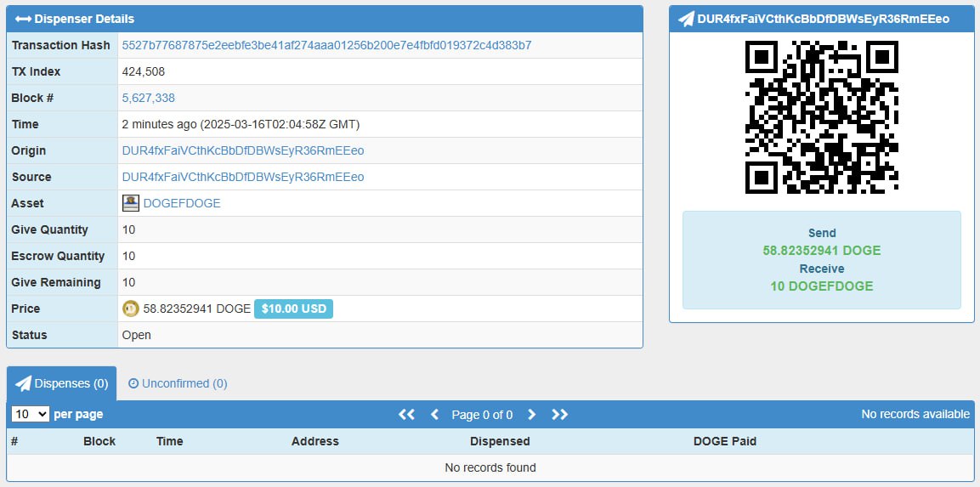Click the DUR4fxFaiVCthKcBbDfDBWsEyR36RmEEeo panel header address

click(x=823, y=19)
